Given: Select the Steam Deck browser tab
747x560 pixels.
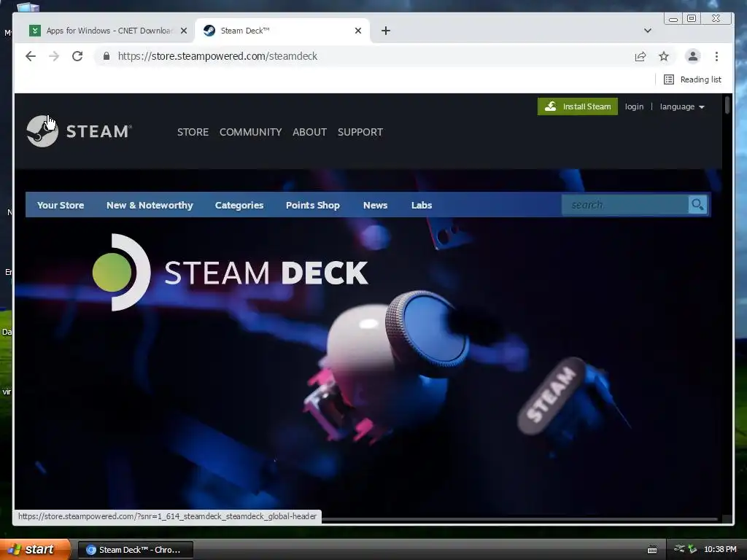Looking at the screenshot, I should point(282,31).
